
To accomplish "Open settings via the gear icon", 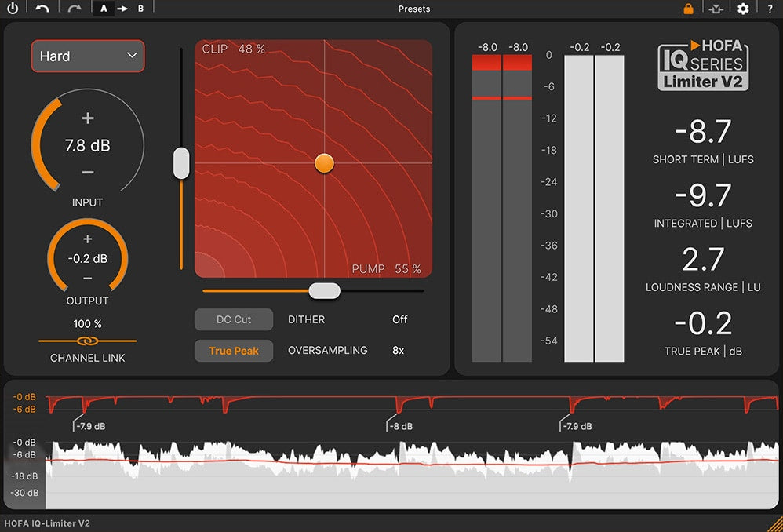I will pyautogui.click(x=743, y=9).
